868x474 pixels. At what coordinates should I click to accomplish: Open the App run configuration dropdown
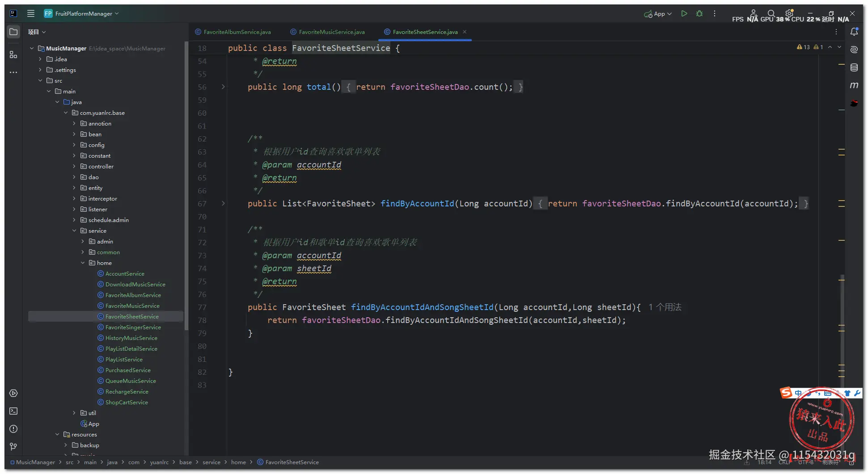(x=658, y=14)
